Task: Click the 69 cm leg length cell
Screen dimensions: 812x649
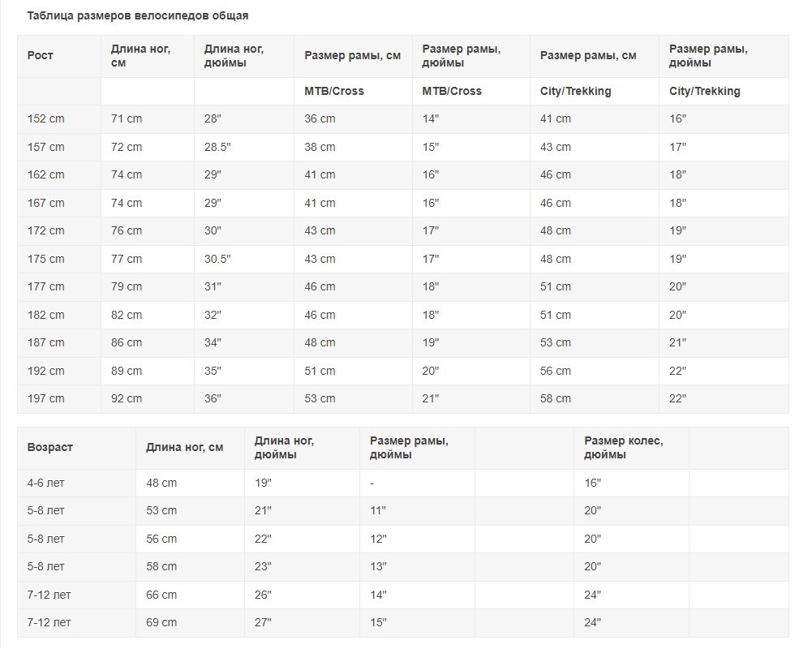Action: [161, 622]
